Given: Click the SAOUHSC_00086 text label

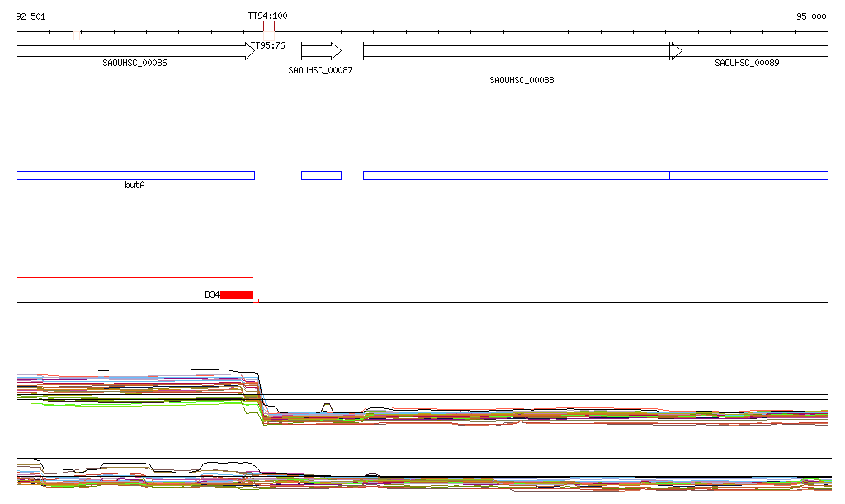Looking at the screenshot, I should pyautogui.click(x=135, y=63).
